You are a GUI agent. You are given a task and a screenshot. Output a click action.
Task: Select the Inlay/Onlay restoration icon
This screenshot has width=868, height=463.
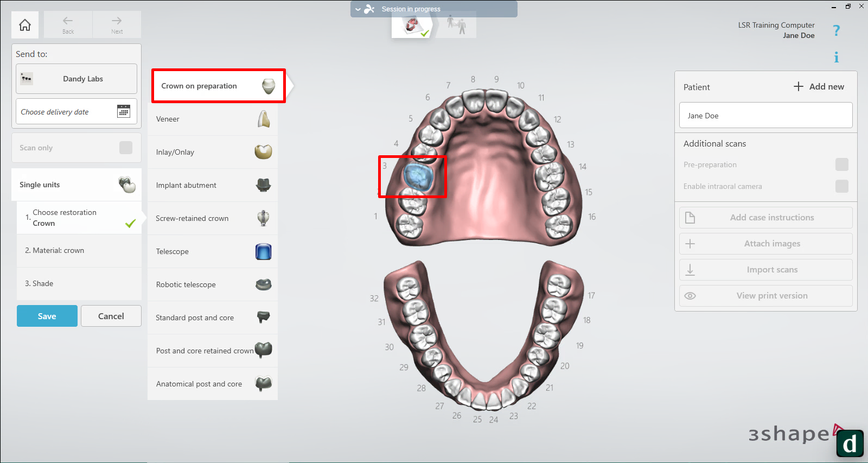pos(263,152)
